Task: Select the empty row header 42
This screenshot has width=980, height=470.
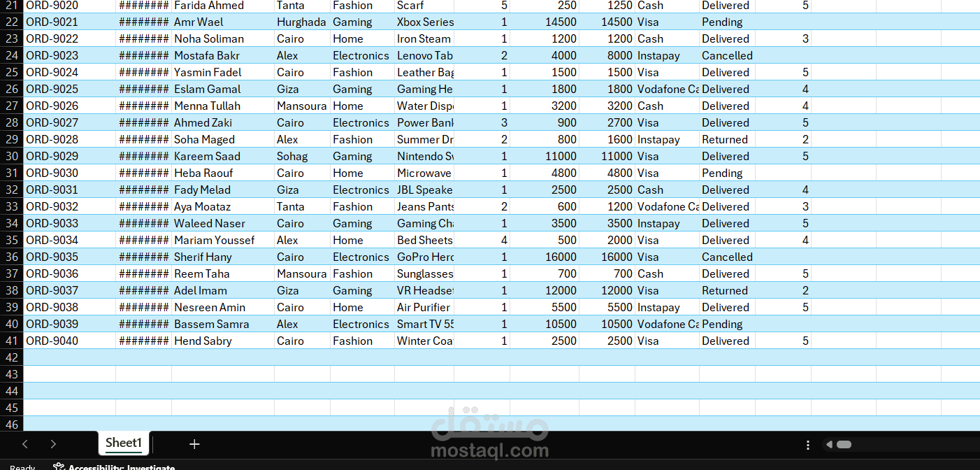Action: pyautogui.click(x=11, y=357)
